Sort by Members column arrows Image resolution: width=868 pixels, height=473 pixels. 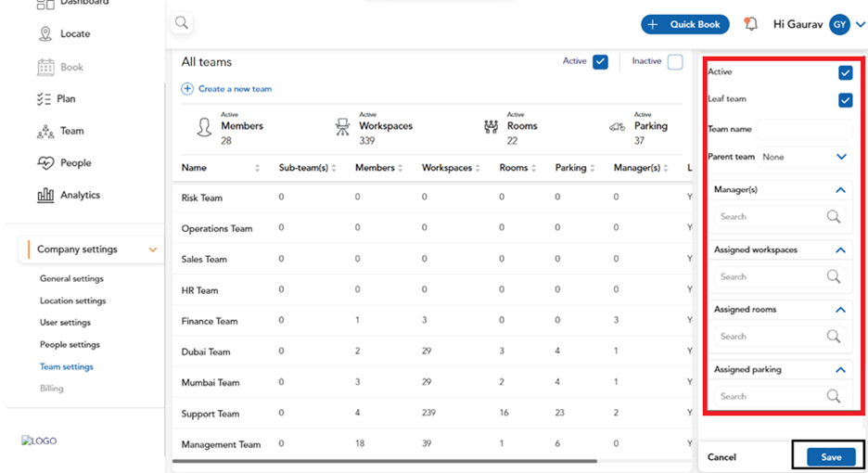[x=401, y=168]
